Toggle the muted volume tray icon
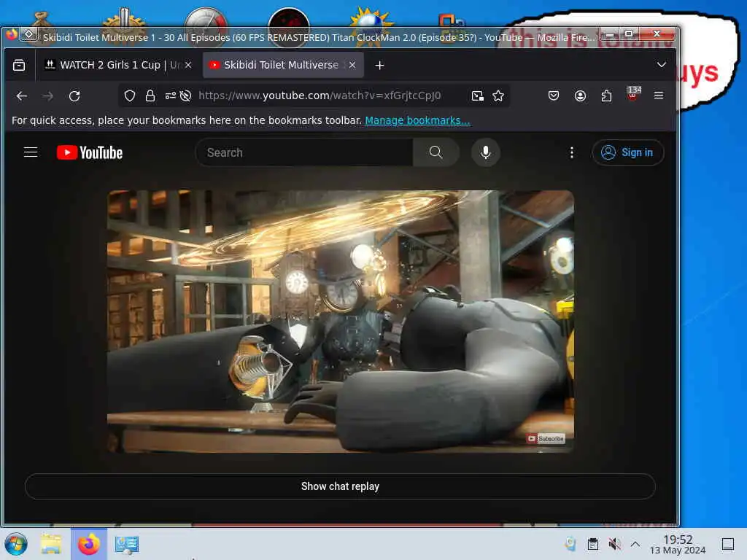 pos(614,544)
